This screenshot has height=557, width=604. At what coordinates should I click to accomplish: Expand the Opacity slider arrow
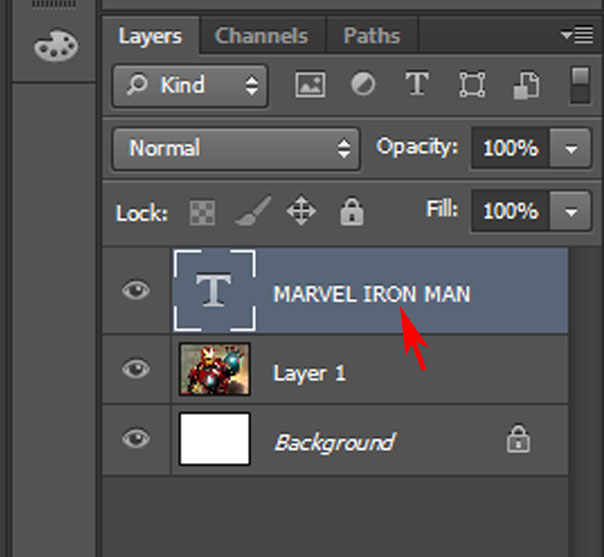coord(571,149)
